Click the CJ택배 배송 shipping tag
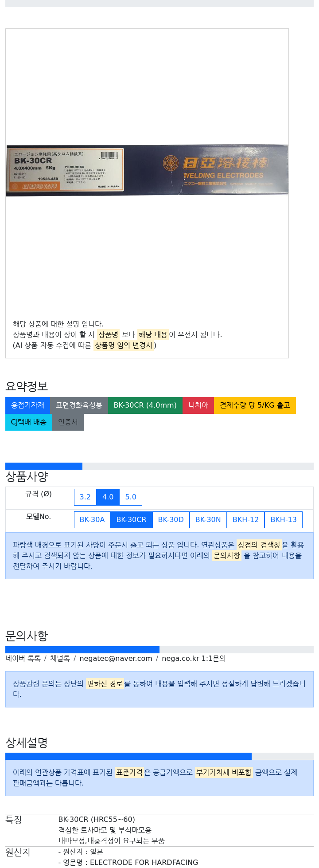 point(28,422)
